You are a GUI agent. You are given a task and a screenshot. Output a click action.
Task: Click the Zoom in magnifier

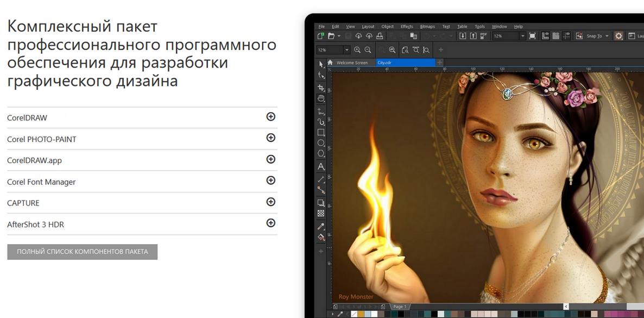coord(357,50)
